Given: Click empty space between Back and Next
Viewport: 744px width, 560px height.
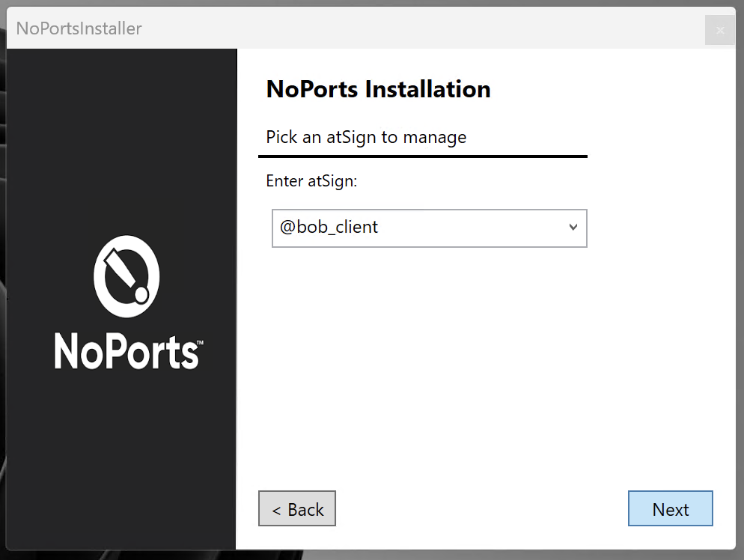Looking at the screenshot, I should click(479, 509).
